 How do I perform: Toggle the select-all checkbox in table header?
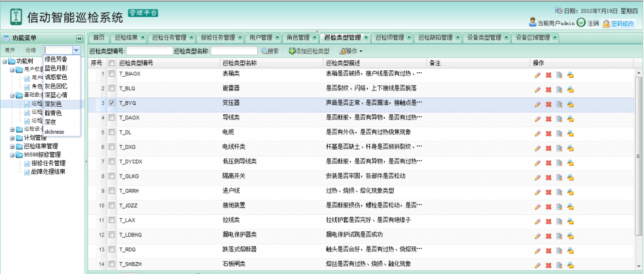pyautogui.click(x=111, y=63)
